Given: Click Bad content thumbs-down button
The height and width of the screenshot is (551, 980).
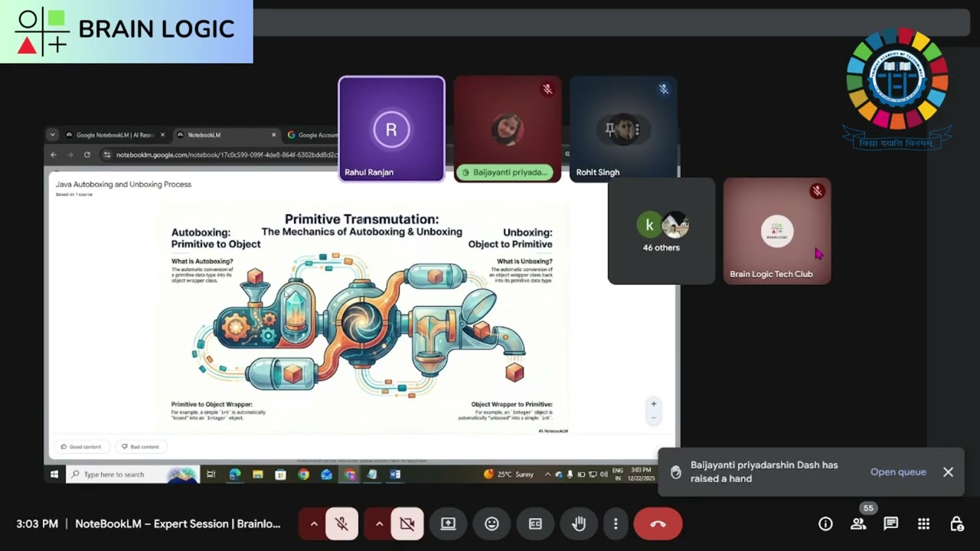Looking at the screenshot, I should pos(141,447).
